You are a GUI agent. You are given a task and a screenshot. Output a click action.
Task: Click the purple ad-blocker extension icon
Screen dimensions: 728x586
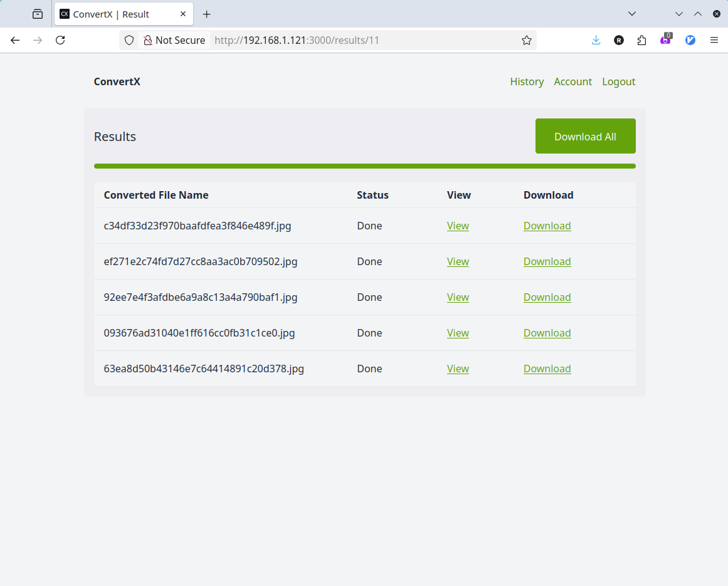pos(665,39)
